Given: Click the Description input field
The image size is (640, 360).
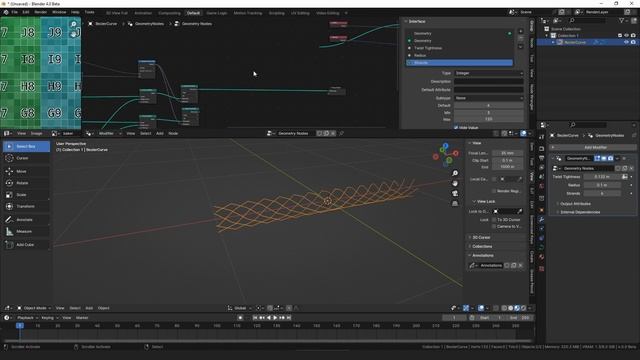Looking at the screenshot, I should pyautogui.click(x=489, y=81).
